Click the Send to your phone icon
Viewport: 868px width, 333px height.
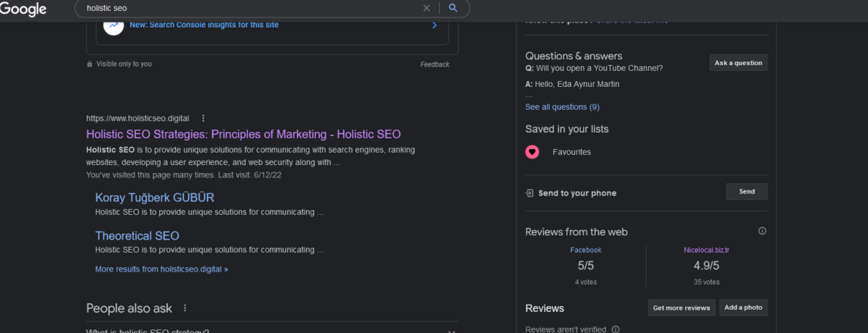[x=529, y=193]
